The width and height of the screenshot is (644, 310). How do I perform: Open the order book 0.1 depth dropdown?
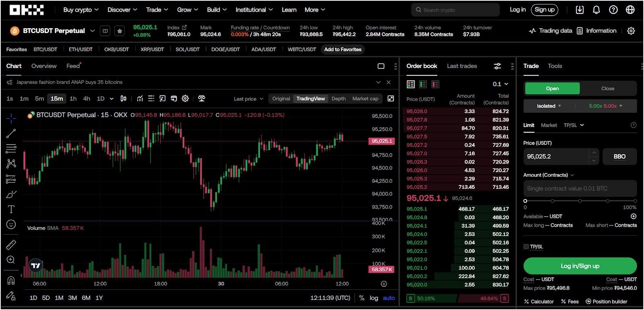pos(500,84)
